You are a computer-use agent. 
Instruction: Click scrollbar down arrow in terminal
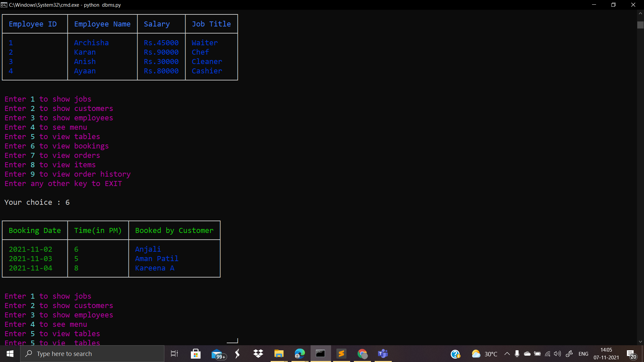[x=640, y=342]
